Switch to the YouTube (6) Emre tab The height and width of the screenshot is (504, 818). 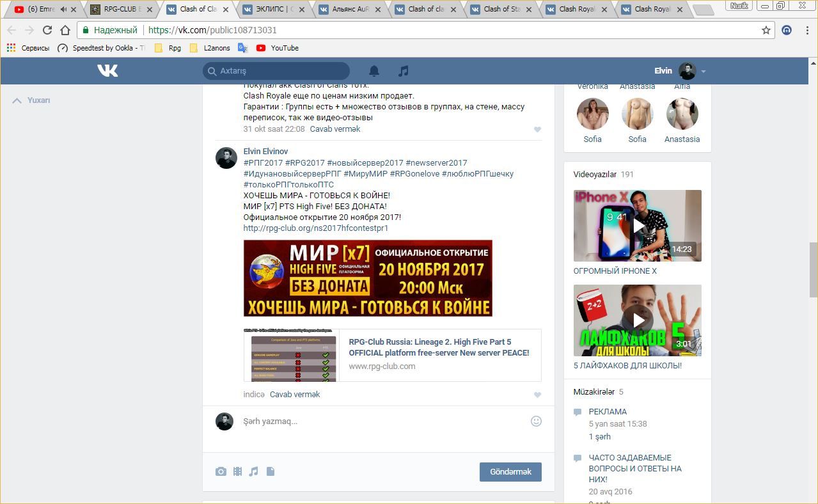point(42,10)
